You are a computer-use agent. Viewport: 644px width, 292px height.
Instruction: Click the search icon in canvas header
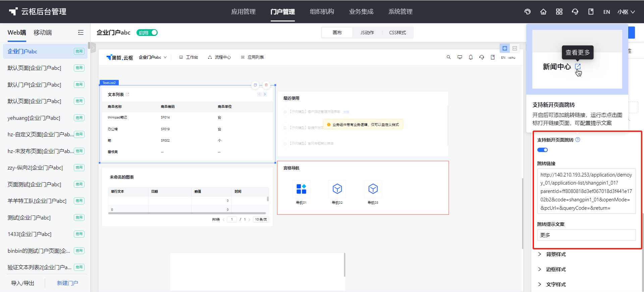tap(449, 57)
